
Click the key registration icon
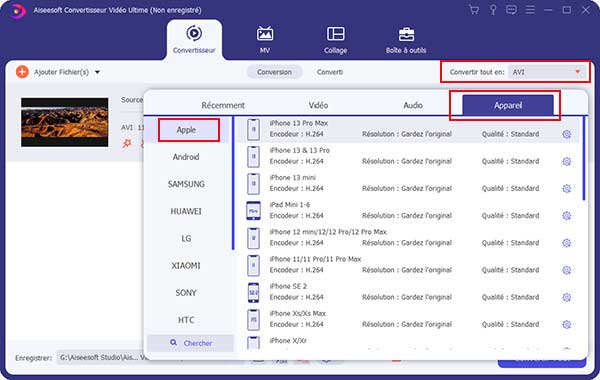pyautogui.click(x=493, y=10)
